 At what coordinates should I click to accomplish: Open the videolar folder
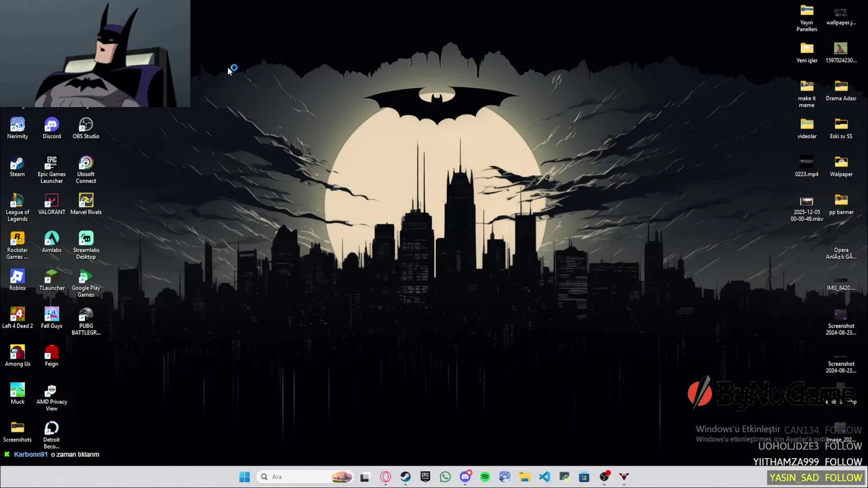click(807, 128)
